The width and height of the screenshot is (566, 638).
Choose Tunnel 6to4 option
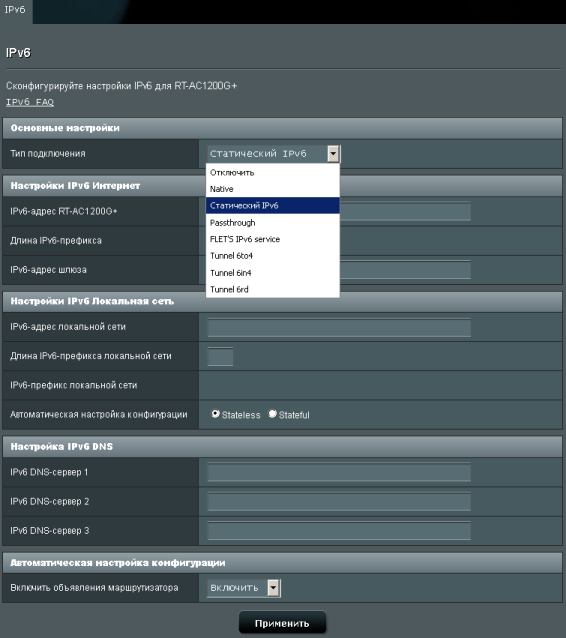273,256
